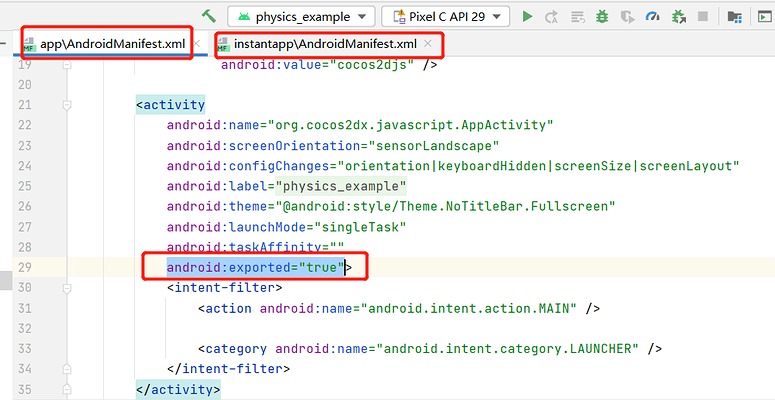The width and height of the screenshot is (775, 400).
Task: Open the Profile app gauge icon
Action: pyautogui.click(x=653, y=17)
